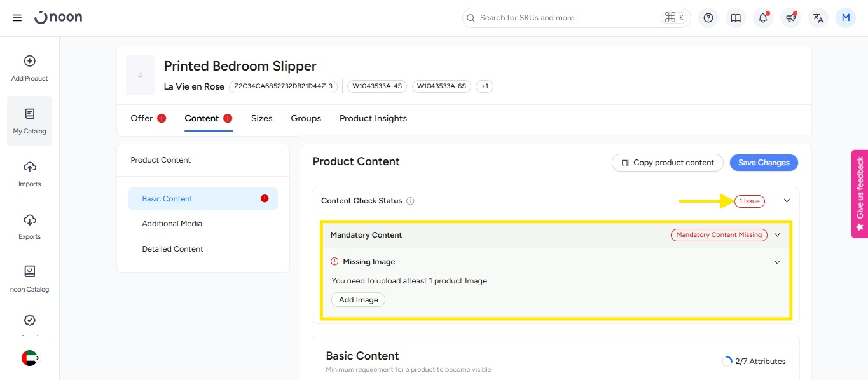
Task: Click the search for SKUs field
Action: pos(566,18)
